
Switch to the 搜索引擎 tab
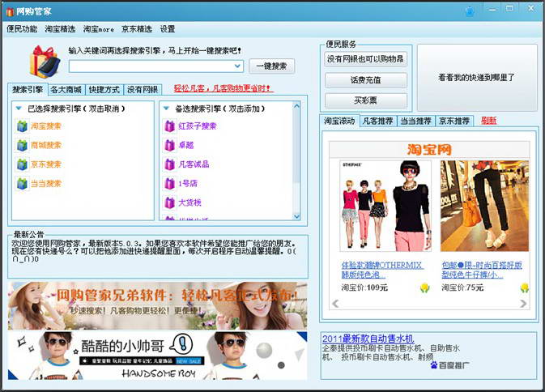(x=28, y=90)
